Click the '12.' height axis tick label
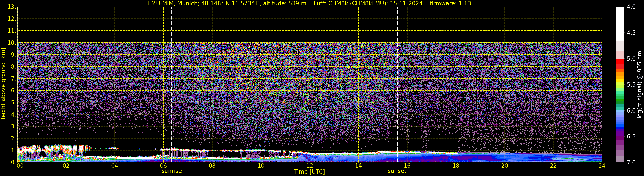 [x=12, y=19]
